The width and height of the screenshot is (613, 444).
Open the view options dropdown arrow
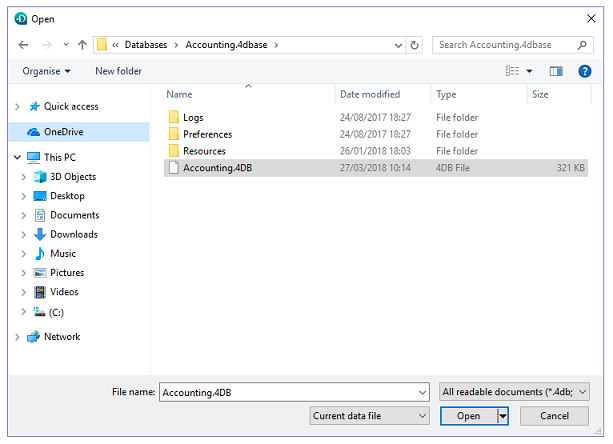pos(529,71)
